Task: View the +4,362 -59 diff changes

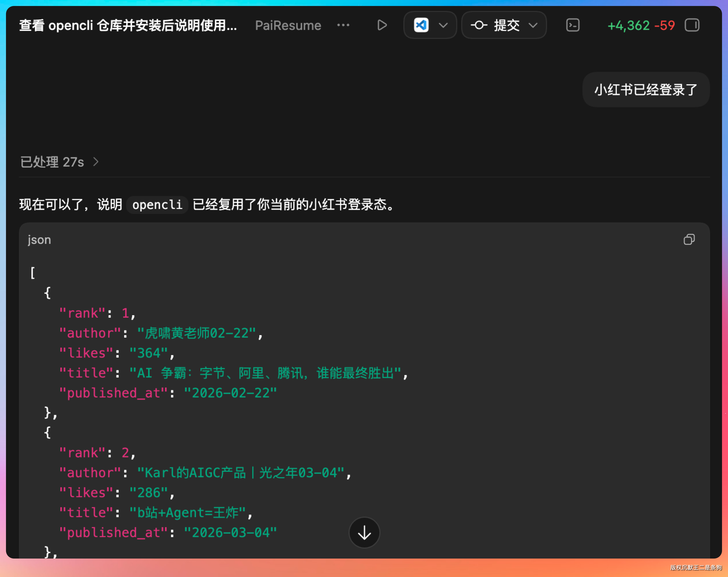Action: (x=641, y=25)
